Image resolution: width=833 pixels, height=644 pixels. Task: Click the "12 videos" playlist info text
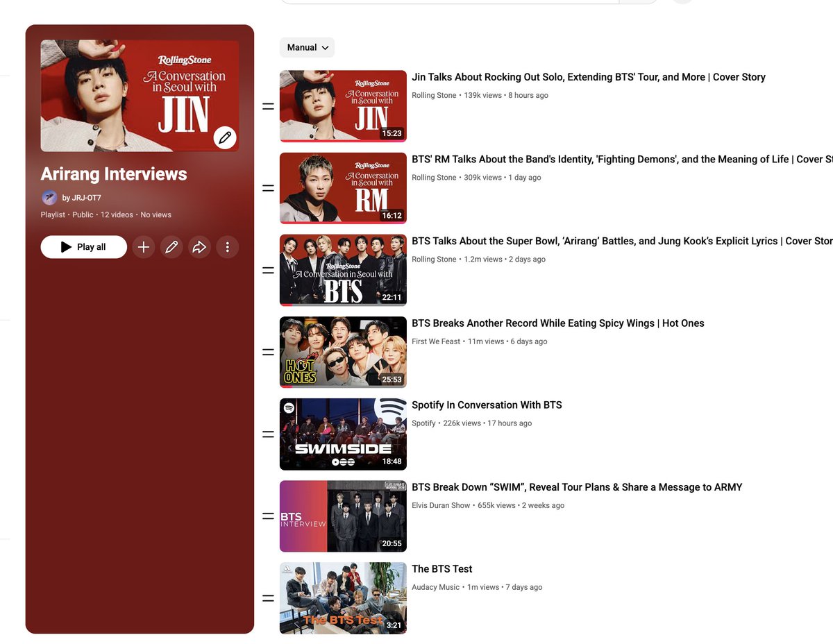tap(117, 214)
